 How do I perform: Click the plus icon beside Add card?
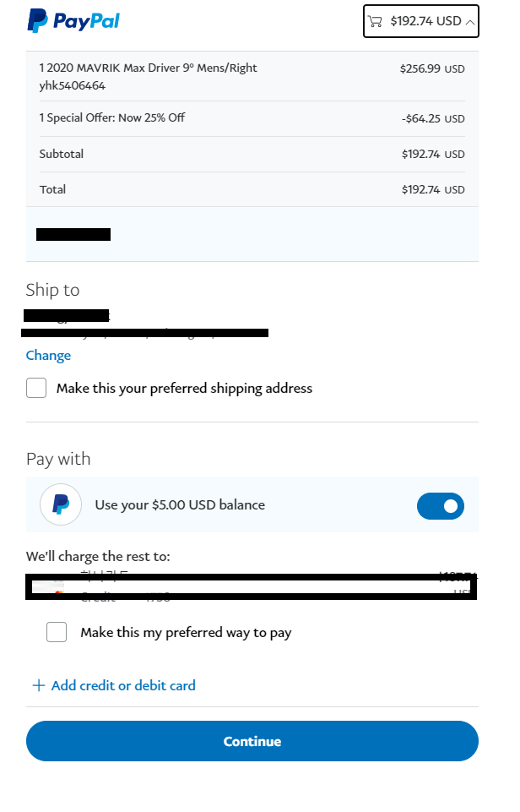pos(38,685)
